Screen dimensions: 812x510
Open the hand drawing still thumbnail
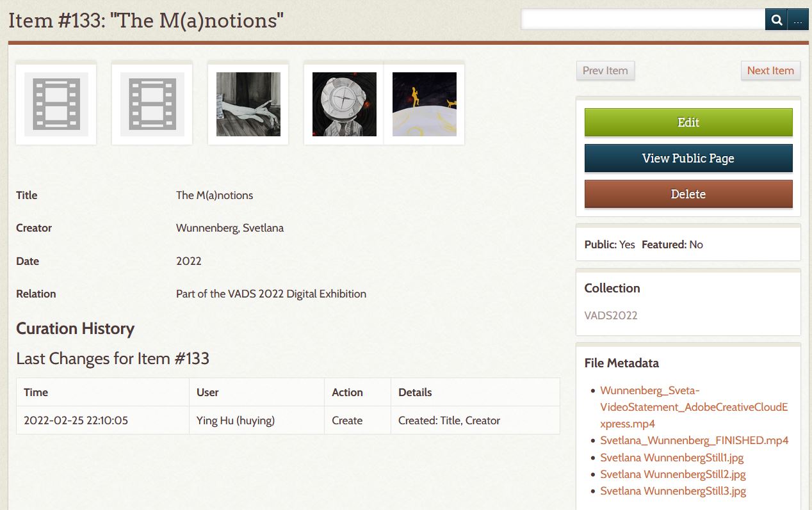pos(248,104)
